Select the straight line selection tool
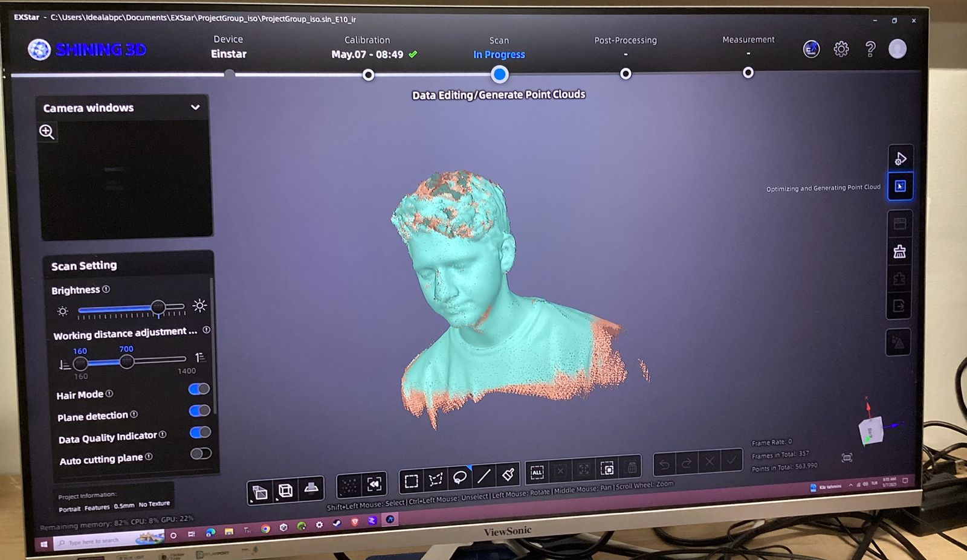Viewport: 967px width, 560px height. [x=484, y=476]
